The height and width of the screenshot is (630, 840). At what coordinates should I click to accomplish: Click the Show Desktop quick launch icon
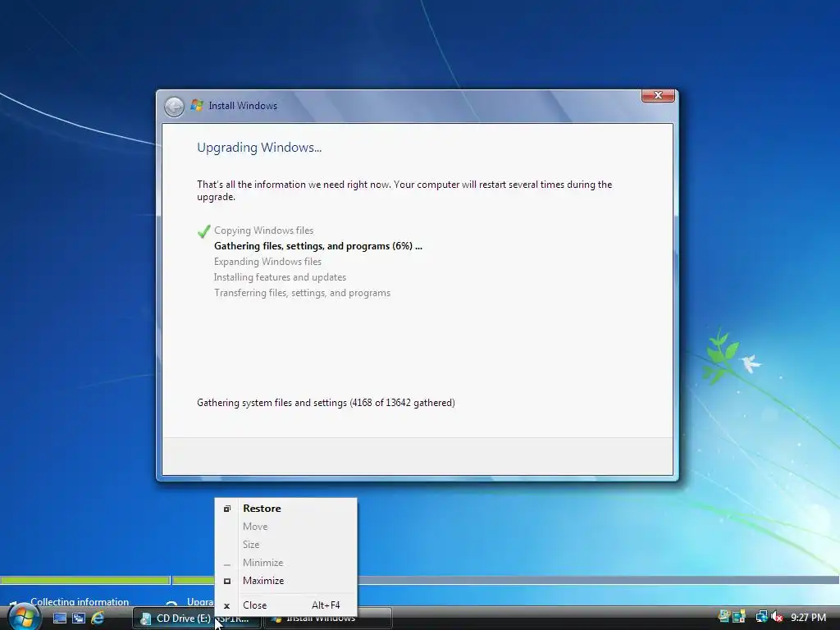coord(59,619)
